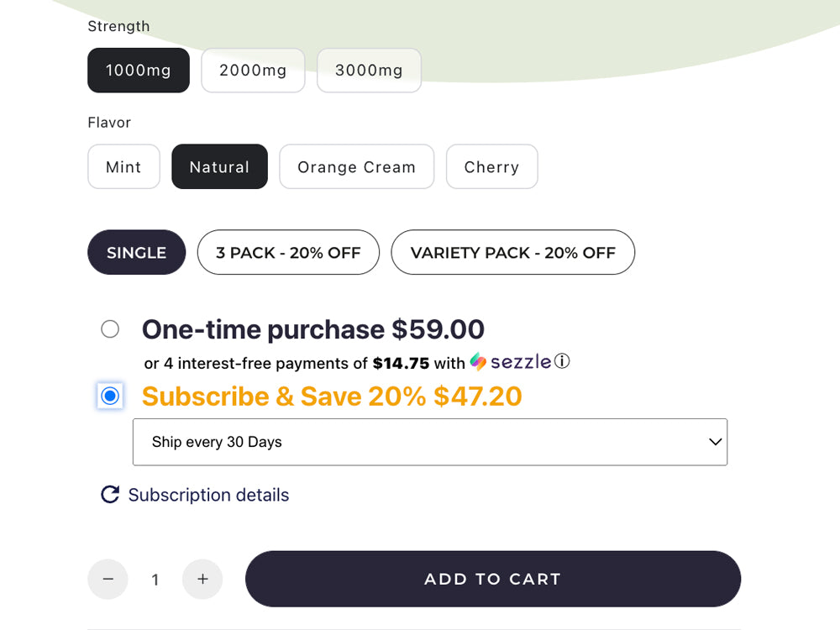The width and height of the screenshot is (840, 630).
Task: Pick the Cherry flavor
Action: point(491,166)
